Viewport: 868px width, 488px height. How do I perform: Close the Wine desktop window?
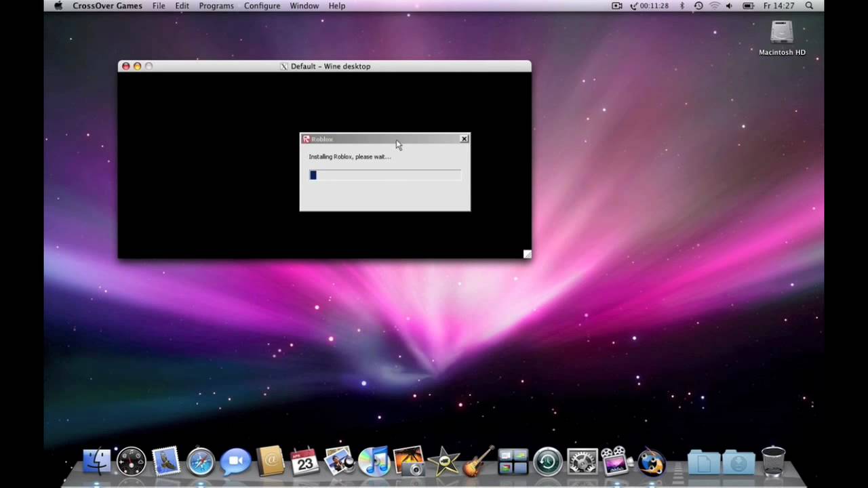coord(125,66)
